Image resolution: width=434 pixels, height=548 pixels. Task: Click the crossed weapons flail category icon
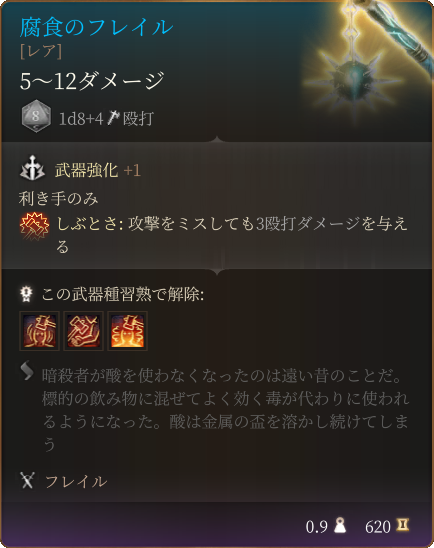28,480
